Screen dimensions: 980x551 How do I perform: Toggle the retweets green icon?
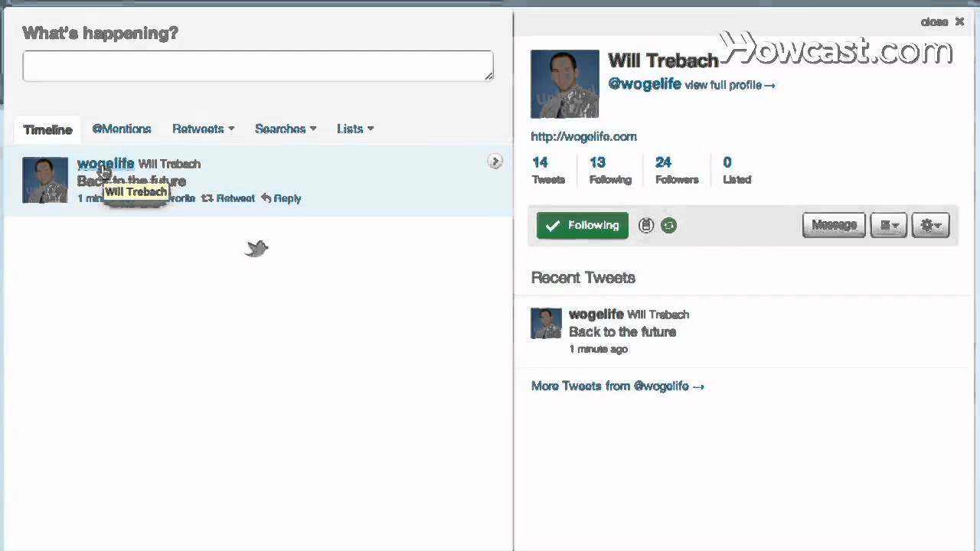click(x=668, y=225)
